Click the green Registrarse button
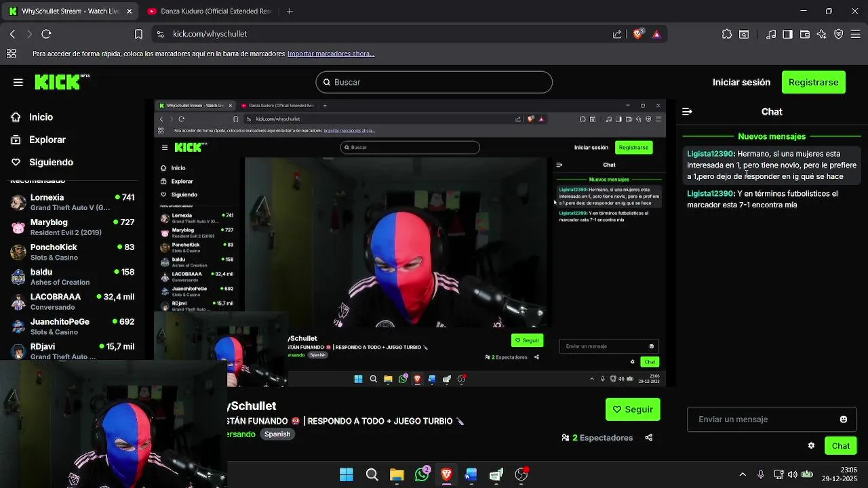 (x=813, y=82)
